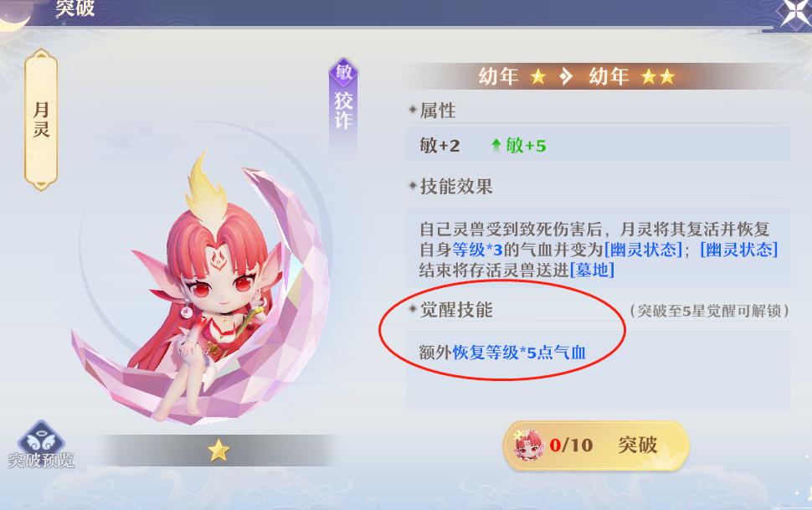Click the 突破至5星觉醒可解锁 unlock hint
Viewport: 812px width, 510px height.
709,311
